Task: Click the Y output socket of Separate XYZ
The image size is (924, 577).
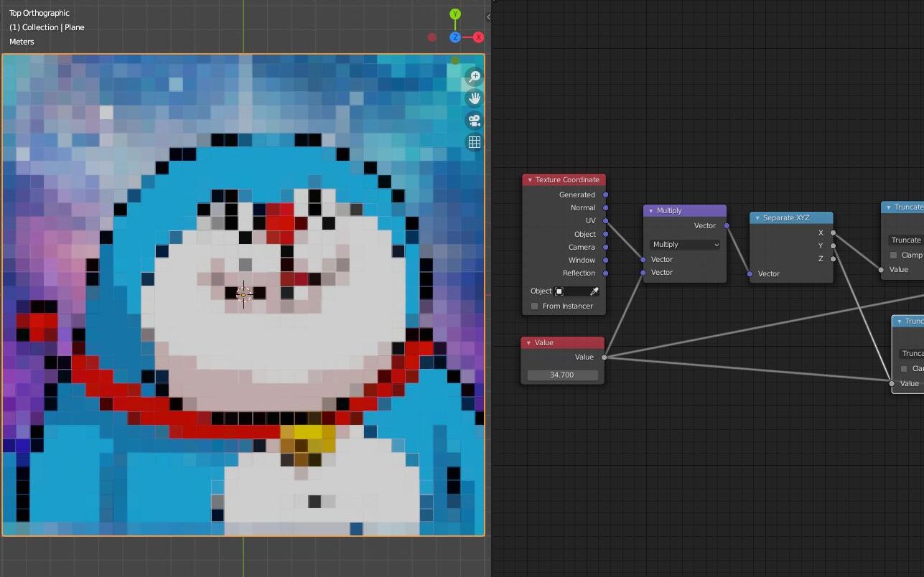Action: click(x=833, y=245)
